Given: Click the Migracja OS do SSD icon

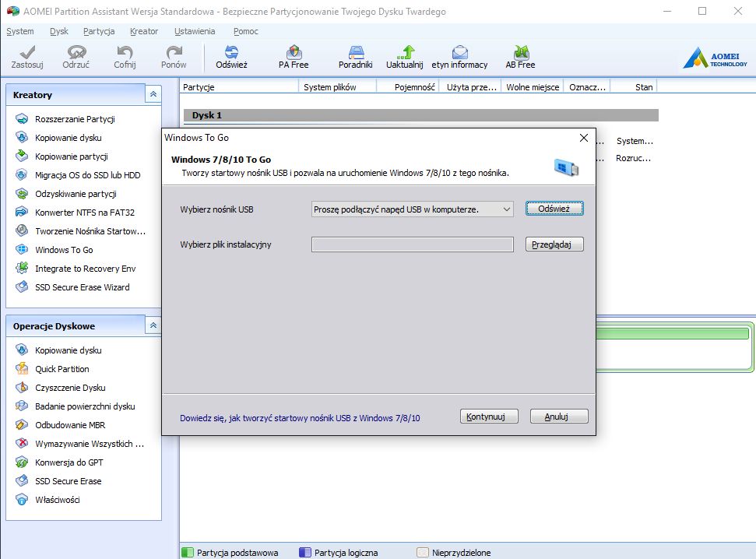Looking at the screenshot, I should pyautogui.click(x=22, y=174).
